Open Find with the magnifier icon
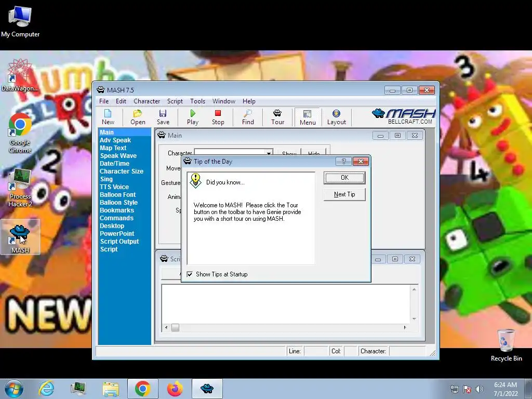This screenshot has height=399, width=532. [x=248, y=117]
